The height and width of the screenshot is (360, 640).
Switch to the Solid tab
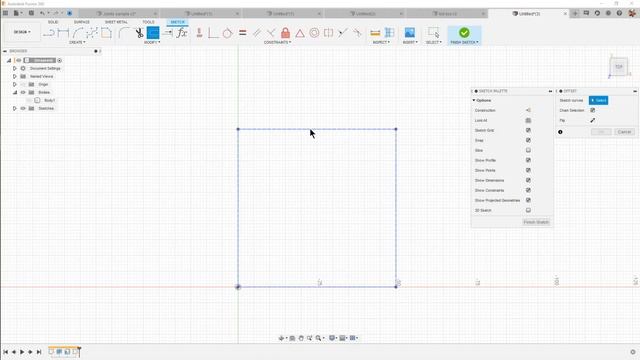coord(53,22)
